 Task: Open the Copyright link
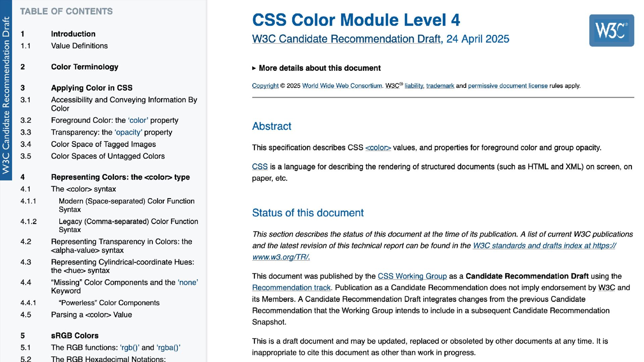265,86
